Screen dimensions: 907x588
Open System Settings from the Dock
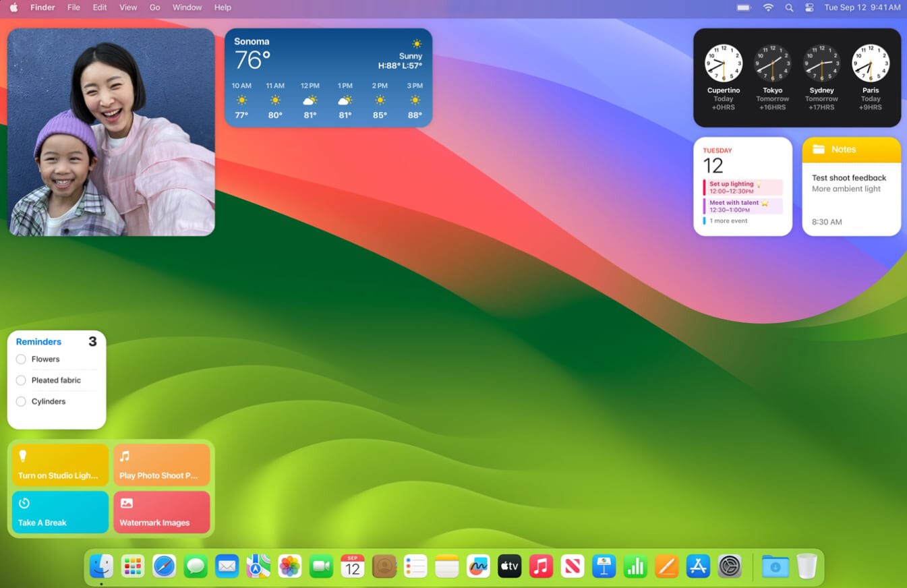(729, 566)
